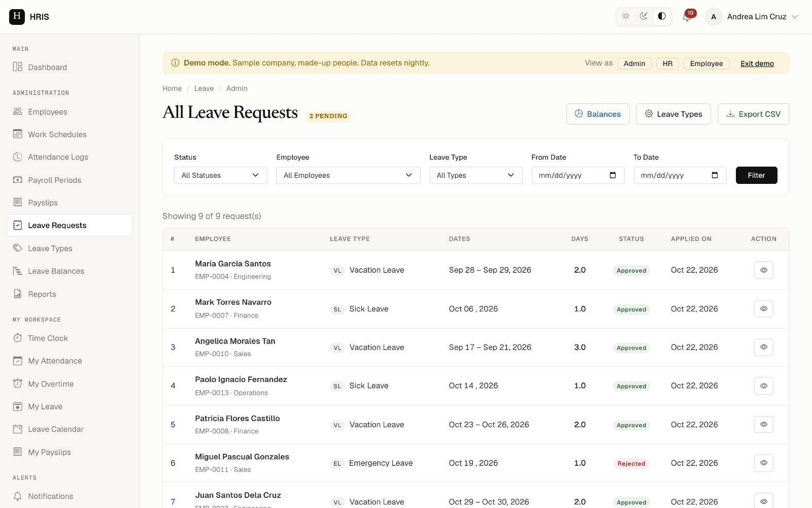Expand the All Employees dropdown
The image size is (812, 508).
click(x=348, y=175)
